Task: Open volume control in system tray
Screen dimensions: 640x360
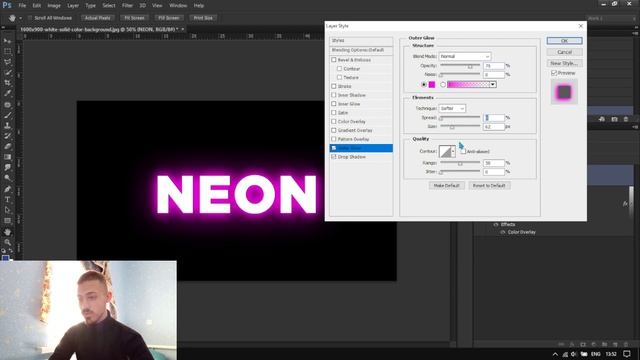Action: point(574,354)
